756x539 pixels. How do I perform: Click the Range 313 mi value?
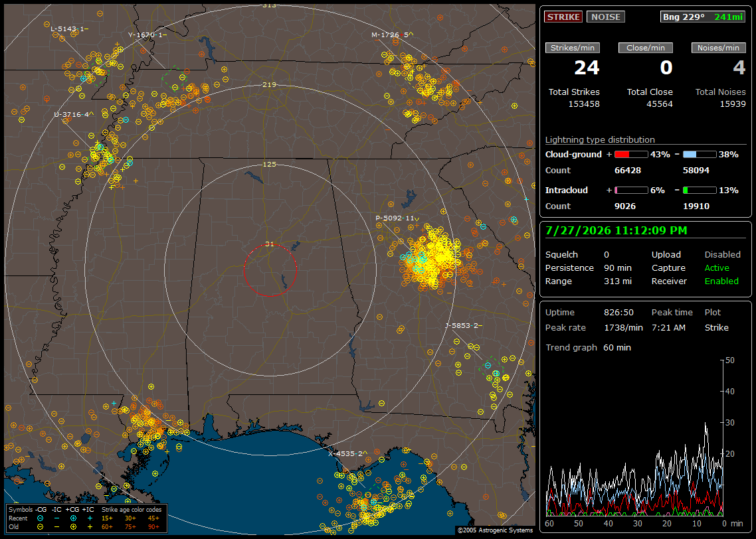pos(618,281)
